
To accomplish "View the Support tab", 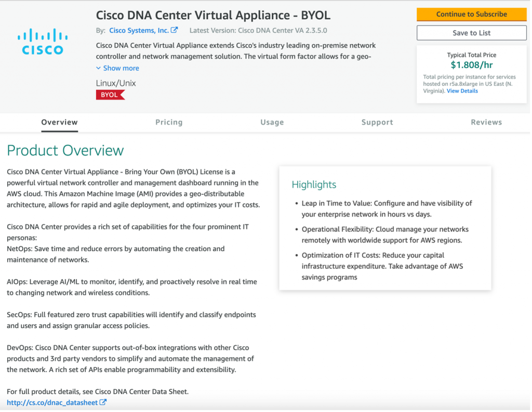I will pos(377,122).
